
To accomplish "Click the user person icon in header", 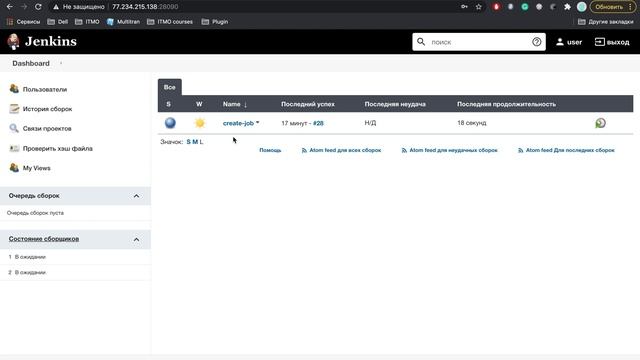I will (560, 42).
